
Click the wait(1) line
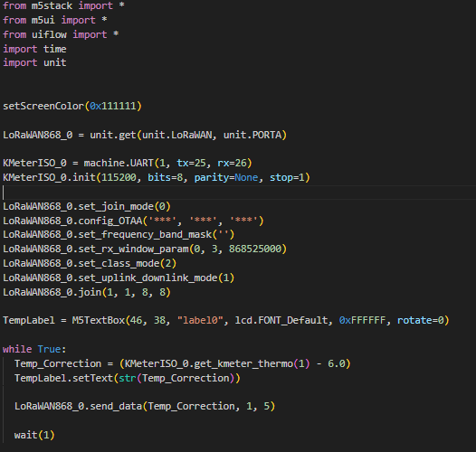(x=34, y=435)
